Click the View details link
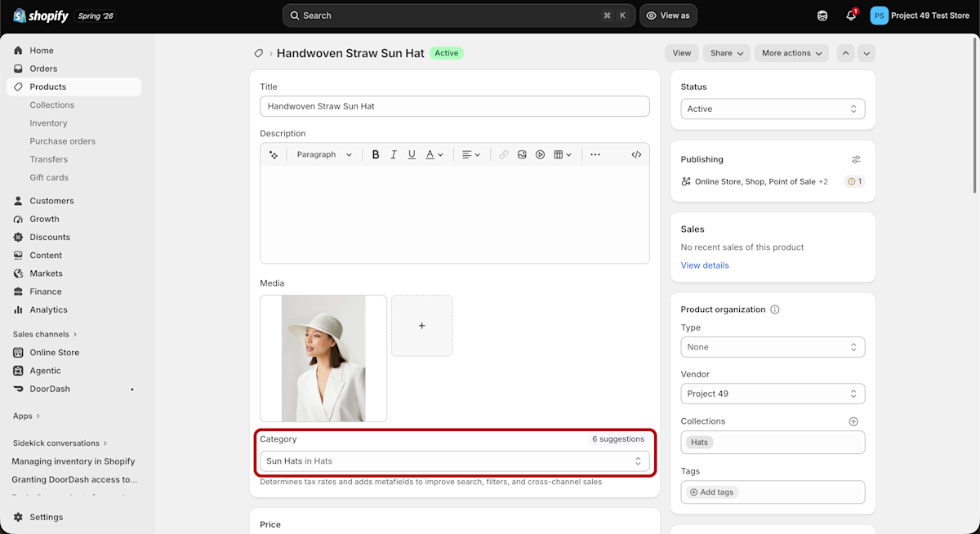This screenshot has height=534, width=980. point(705,265)
